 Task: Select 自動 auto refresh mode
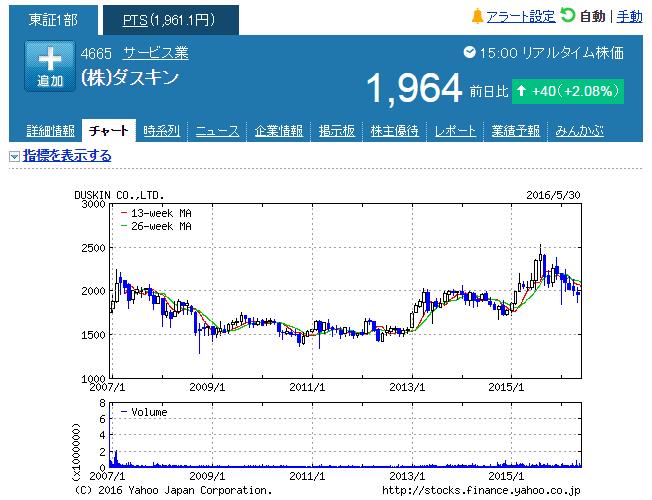tap(593, 17)
